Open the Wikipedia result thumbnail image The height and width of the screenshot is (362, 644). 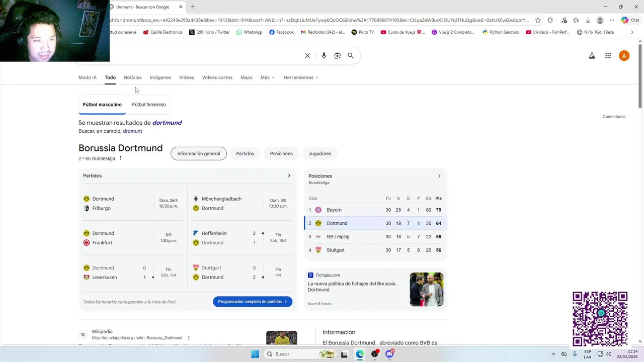(282, 338)
